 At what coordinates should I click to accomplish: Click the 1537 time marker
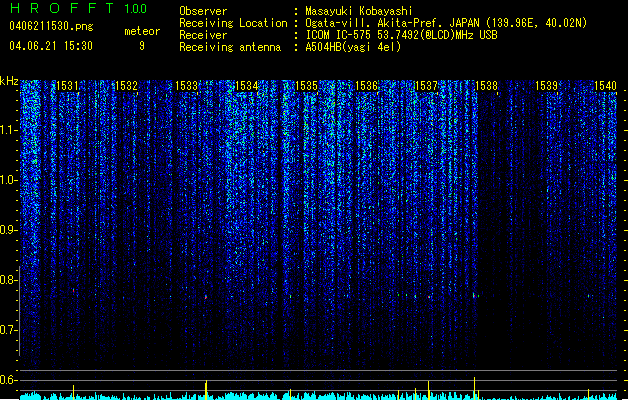click(426, 86)
